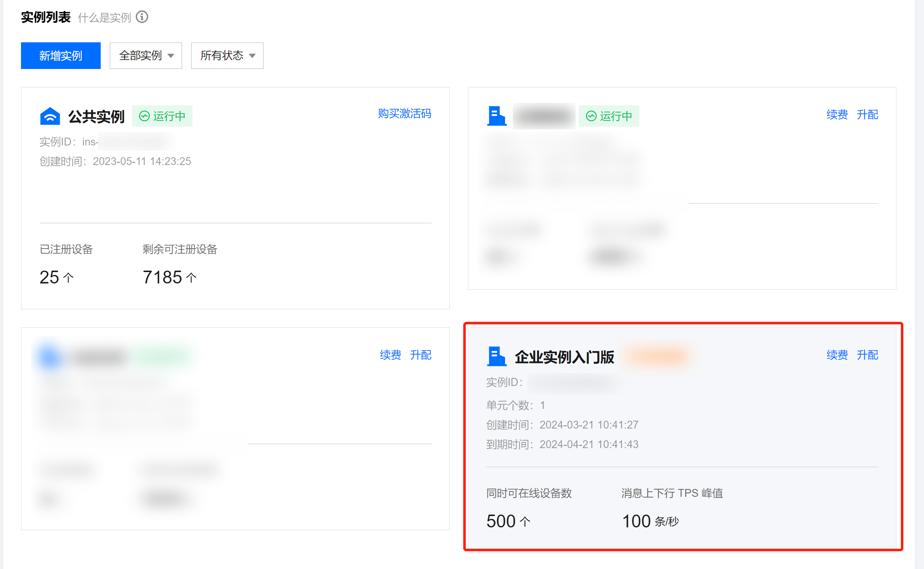Open the 全部实例 dropdown filter
924x569 pixels.
pos(146,56)
